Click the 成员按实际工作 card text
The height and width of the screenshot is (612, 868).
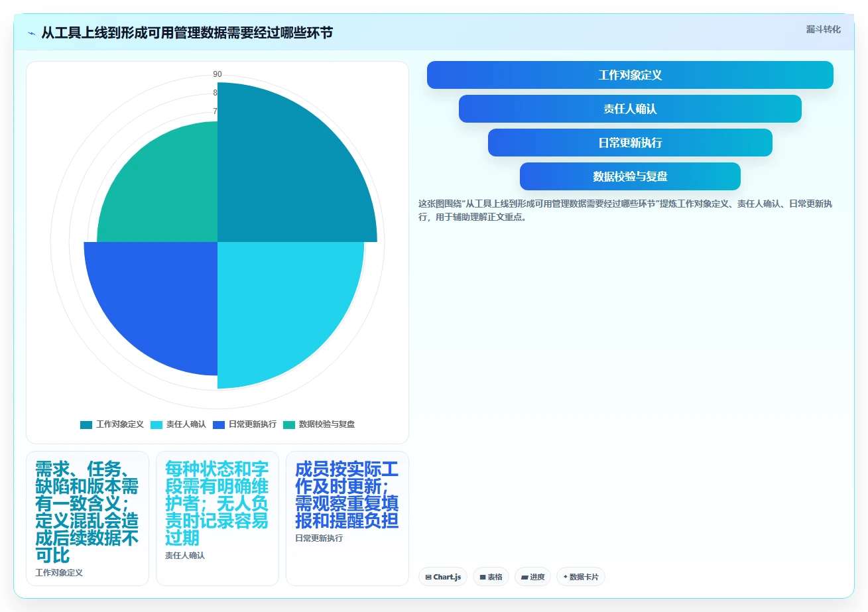tap(347, 495)
